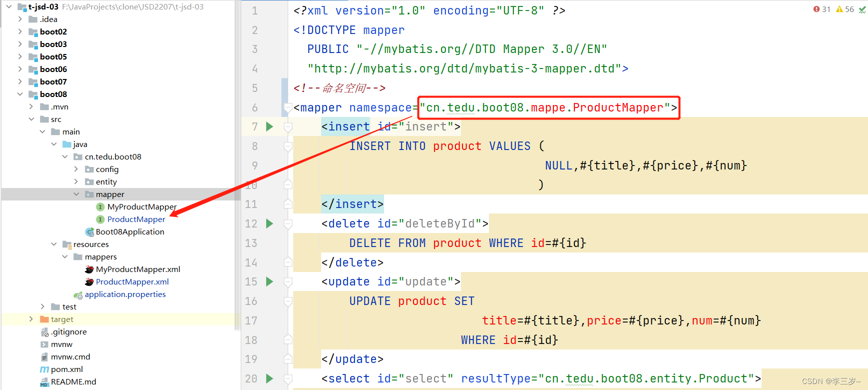Click the project tree vertical scrollbar
The width and height of the screenshot is (868, 390).
[x=237, y=165]
